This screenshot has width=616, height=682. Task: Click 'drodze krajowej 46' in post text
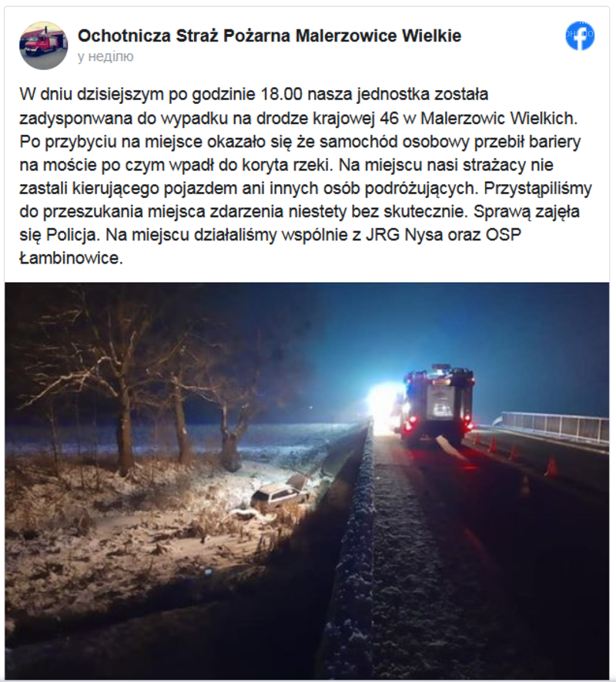coord(327,119)
